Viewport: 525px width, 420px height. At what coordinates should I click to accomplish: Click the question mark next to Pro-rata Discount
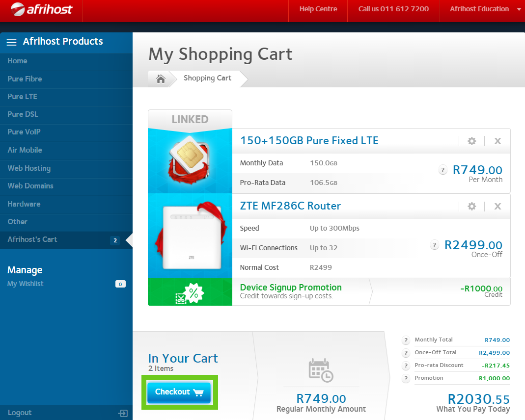point(406,366)
